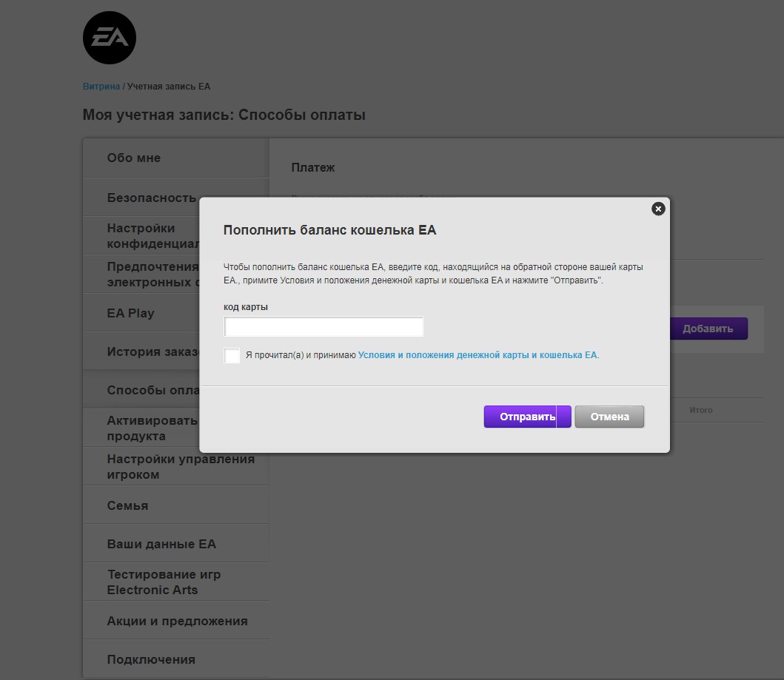Tick the terms acceptance checkbox
The image size is (784, 680).
click(232, 355)
